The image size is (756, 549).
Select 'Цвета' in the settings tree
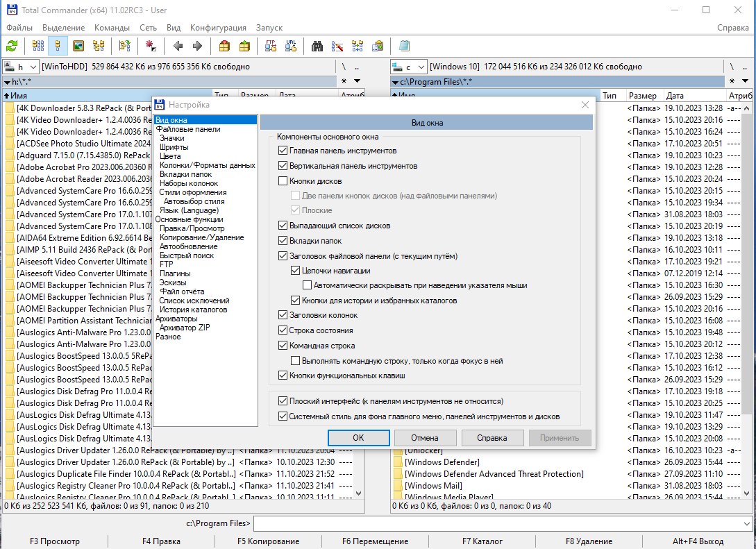click(x=170, y=156)
